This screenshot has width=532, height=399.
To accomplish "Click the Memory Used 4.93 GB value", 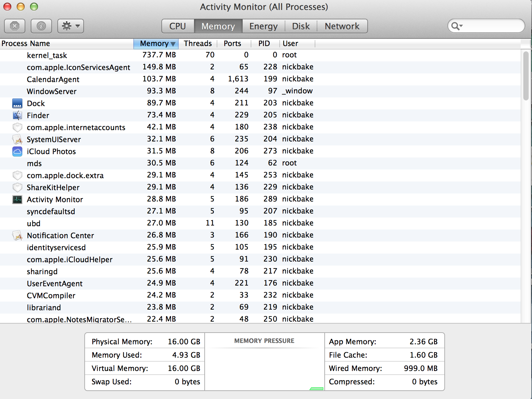I will [186, 355].
